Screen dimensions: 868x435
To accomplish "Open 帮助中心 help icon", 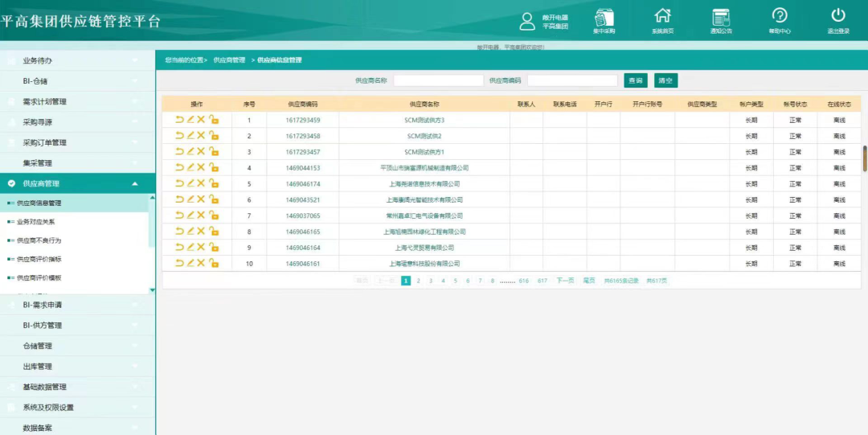I will pos(780,21).
